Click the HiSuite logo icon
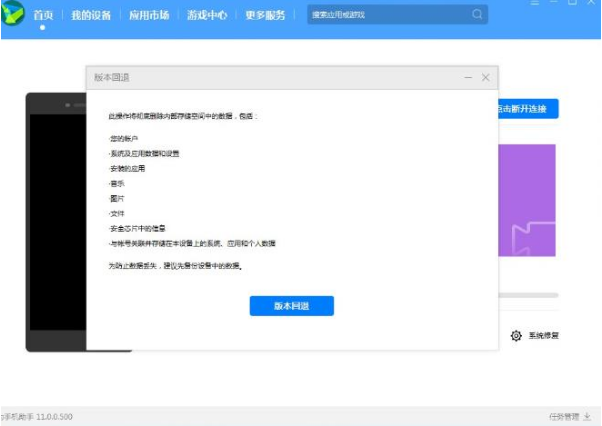 (13, 15)
